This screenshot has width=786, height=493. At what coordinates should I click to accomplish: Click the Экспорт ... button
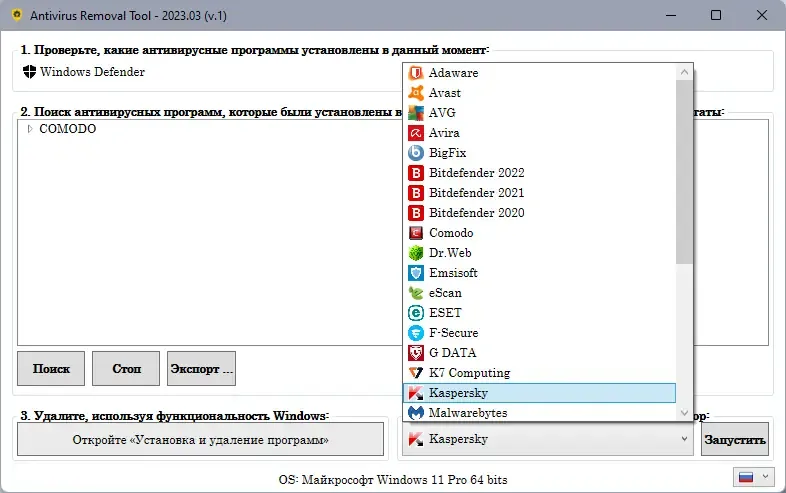click(202, 369)
